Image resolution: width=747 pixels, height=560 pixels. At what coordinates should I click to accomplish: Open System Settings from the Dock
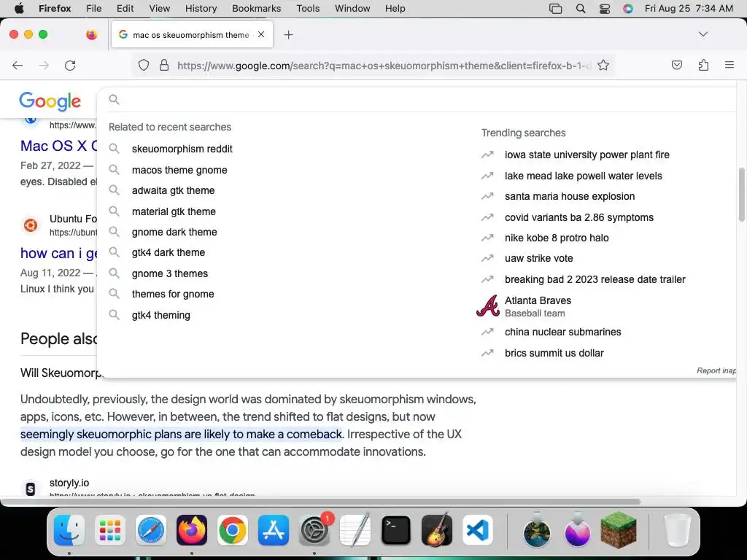(314, 530)
